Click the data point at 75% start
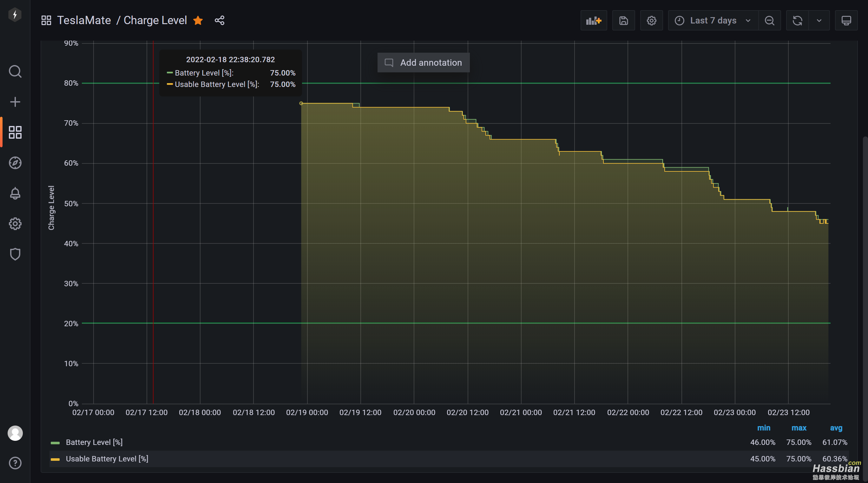The width and height of the screenshot is (868, 483). pyautogui.click(x=301, y=103)
